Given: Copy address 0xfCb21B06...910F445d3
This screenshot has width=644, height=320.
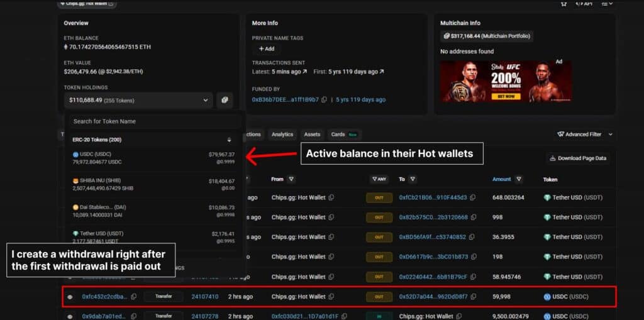Looking at the screenshot, I should [x=473, y=197].
